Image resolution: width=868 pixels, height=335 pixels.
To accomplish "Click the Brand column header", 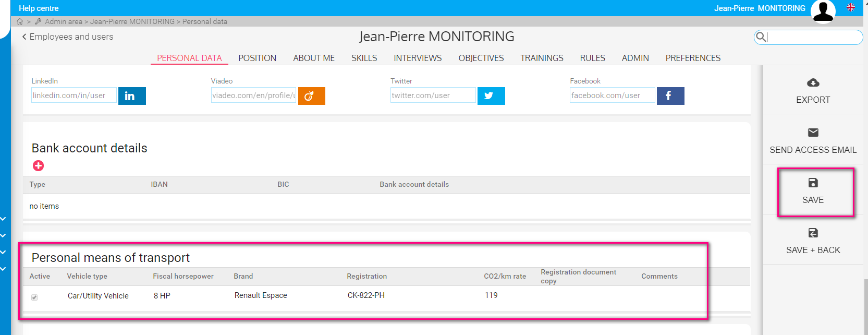I will pos(243,276).
